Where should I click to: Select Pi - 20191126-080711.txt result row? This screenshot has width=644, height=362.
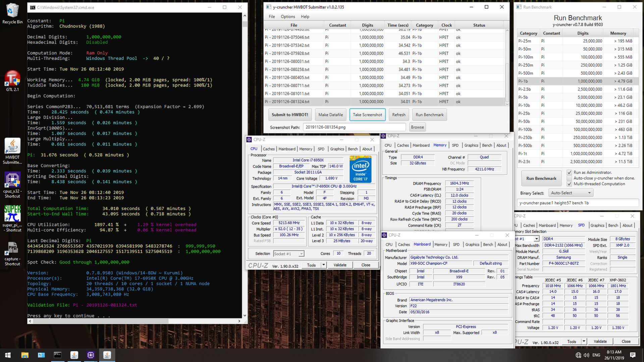384,85
